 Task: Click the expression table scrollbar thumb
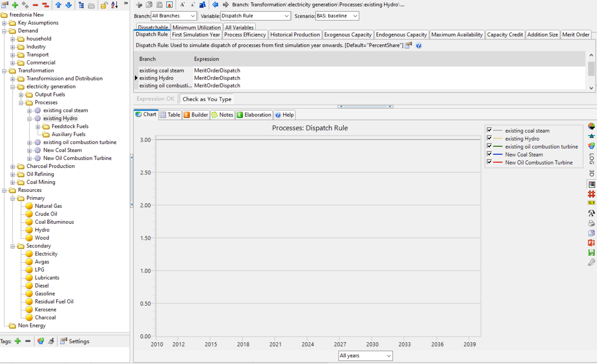pyautogui.click(x=591, y=69)
